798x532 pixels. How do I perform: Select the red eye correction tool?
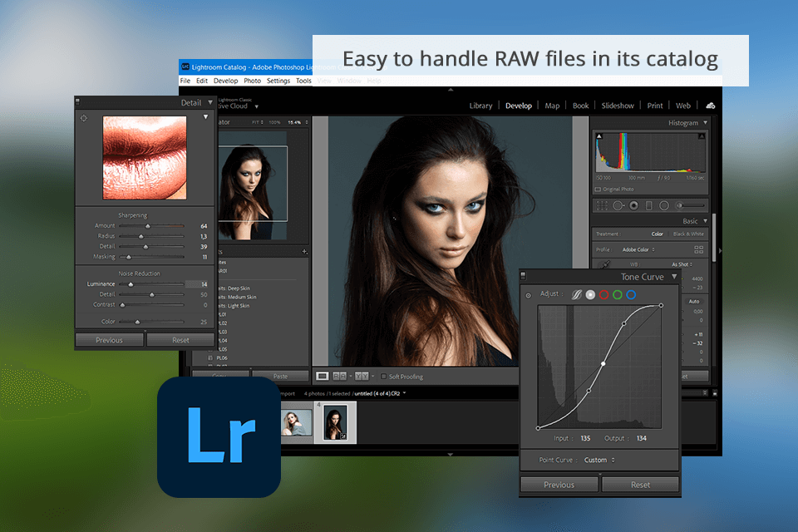(x=633, y=205)
